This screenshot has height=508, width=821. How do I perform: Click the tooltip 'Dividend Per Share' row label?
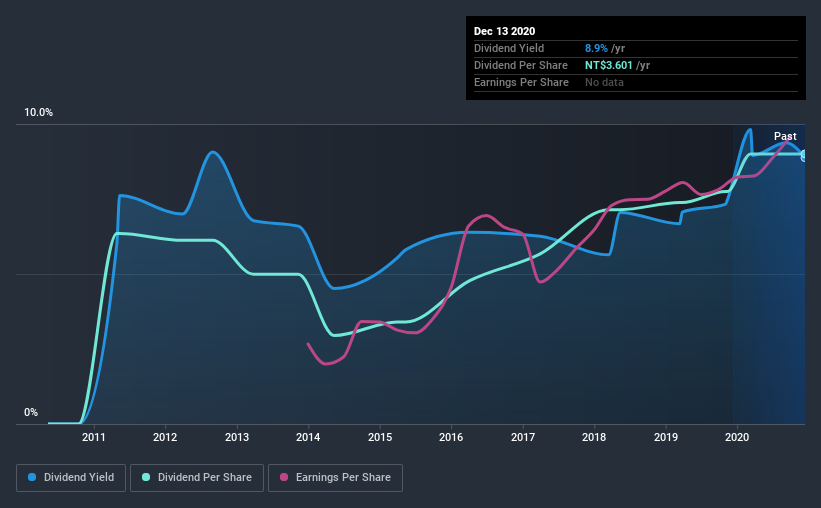(x=520, y=65)
